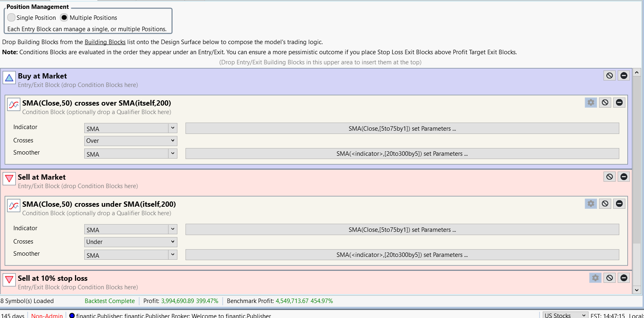Click the crosses under condition block icon
Viewport: 644px width, 318px height.
click(x=14, y=206)
